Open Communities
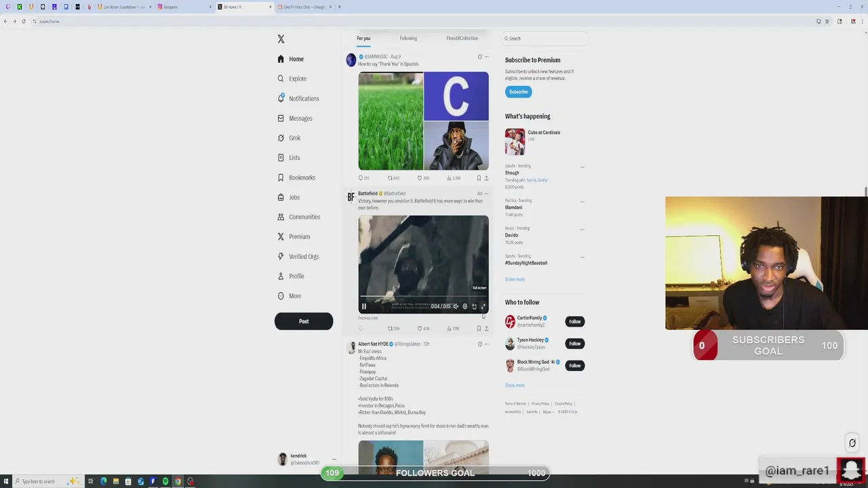The height and width of the screenshot is (488, 868). tap(299, 217)
